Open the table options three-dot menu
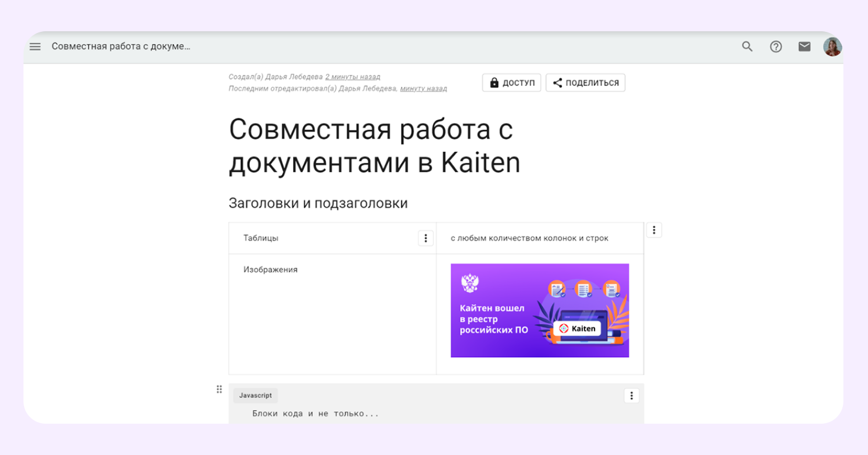Image resolution: width=868 pixels, height=455 pixels. [x=654, y=230]
